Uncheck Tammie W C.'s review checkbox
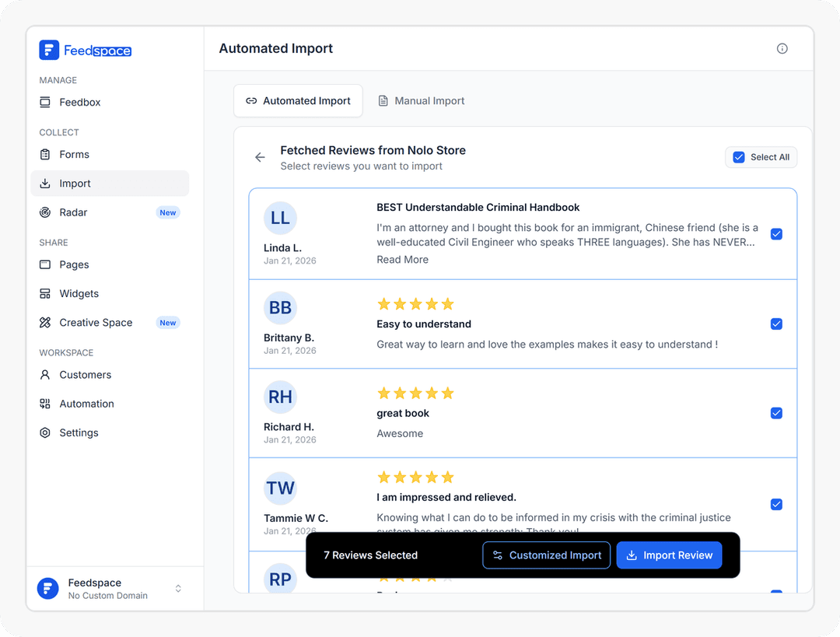This screenshot has width=840, height=637. 776,504
